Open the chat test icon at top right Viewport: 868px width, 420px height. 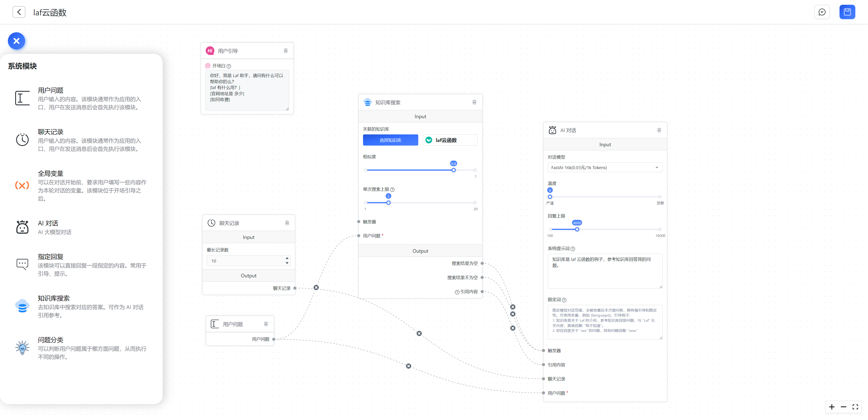click(x=822, y=12)
